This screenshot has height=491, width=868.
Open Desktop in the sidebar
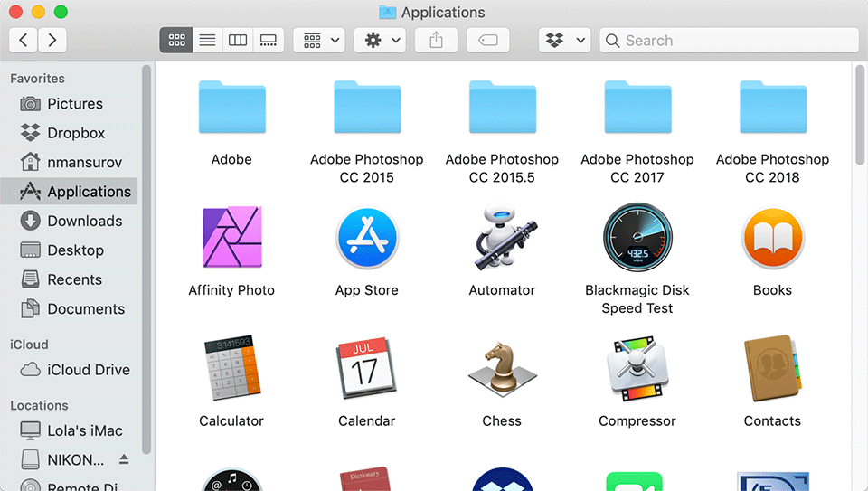point(70,250)
